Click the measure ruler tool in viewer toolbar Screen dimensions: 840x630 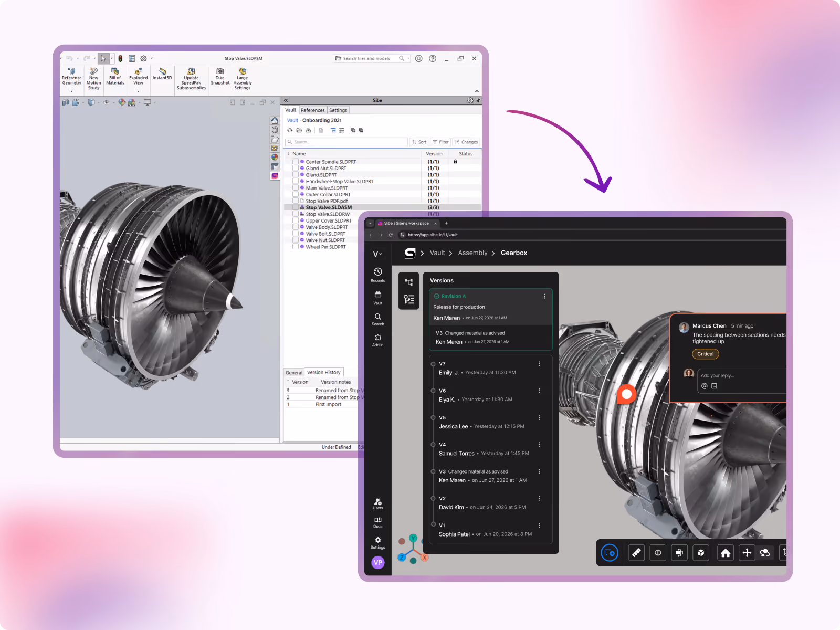[636, 552]
